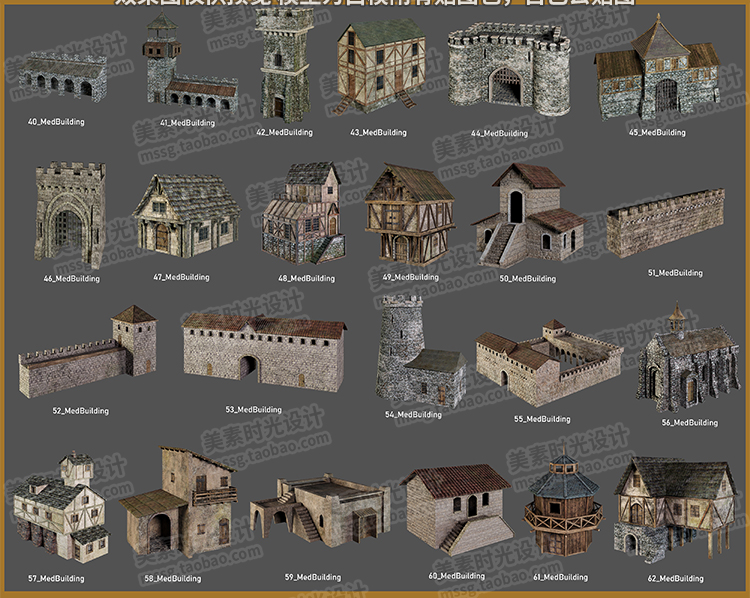Click the 56_MedBuilding label
This screenshot has height=598, width=750.
click(690, 423)
